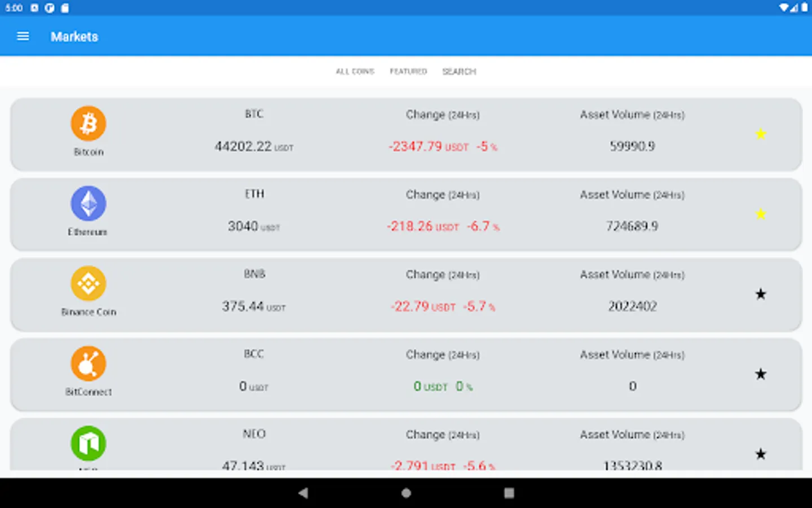Click the Markets page title
The height and width of the screenshot is (508, 812).
[74, 37]
